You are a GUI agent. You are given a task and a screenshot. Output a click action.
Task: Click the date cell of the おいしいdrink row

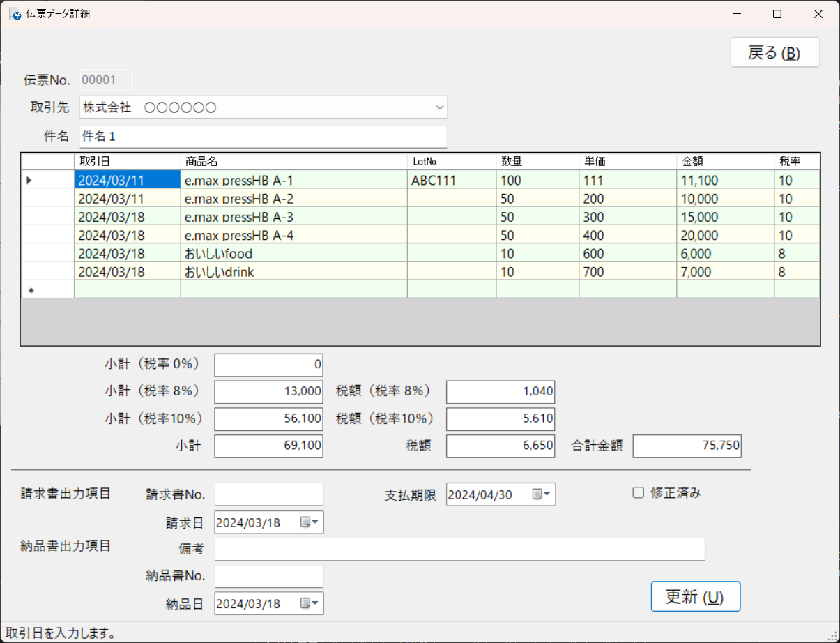click(x=128, y=271)
